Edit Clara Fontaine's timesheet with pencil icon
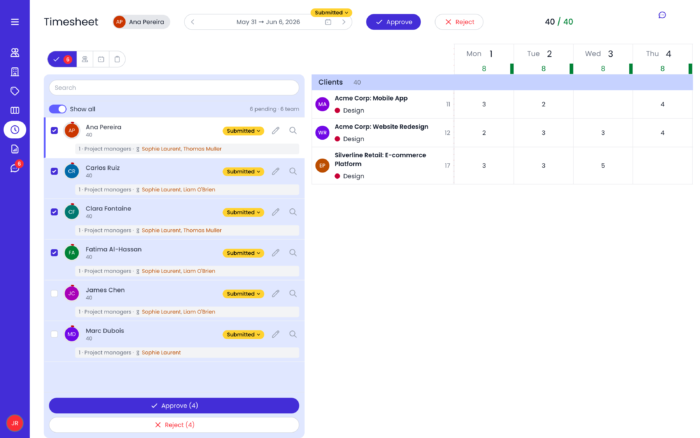 pos(276,212)
